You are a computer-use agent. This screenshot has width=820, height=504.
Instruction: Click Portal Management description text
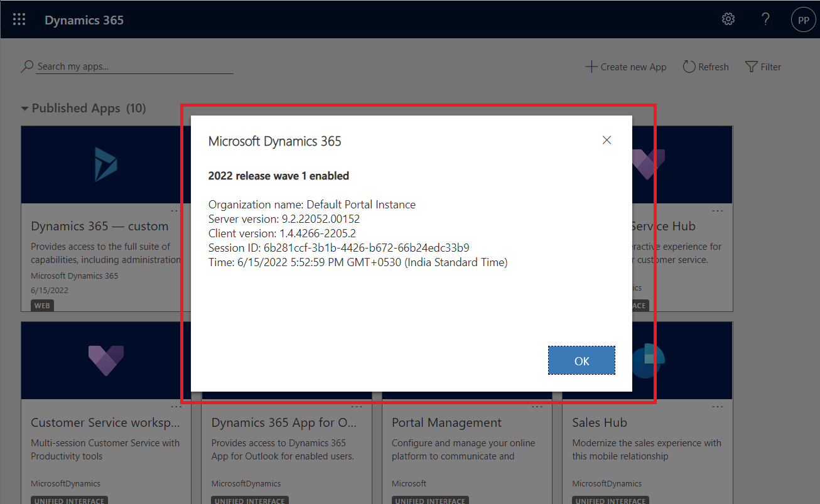463,449
